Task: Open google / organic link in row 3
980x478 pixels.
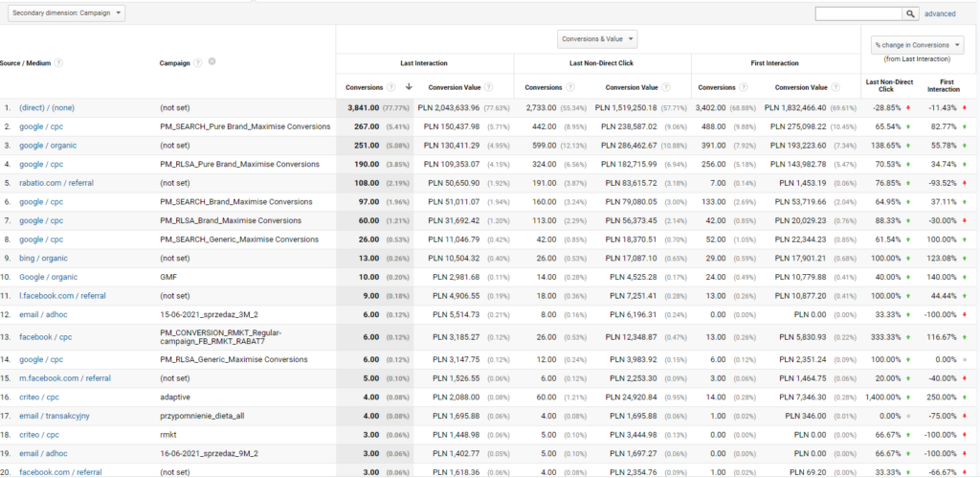Action: 48,146
